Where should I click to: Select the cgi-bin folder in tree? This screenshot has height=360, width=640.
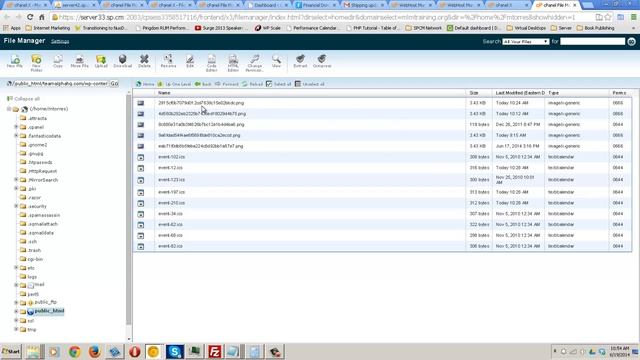pyautogui.click(x=35, y=259)
